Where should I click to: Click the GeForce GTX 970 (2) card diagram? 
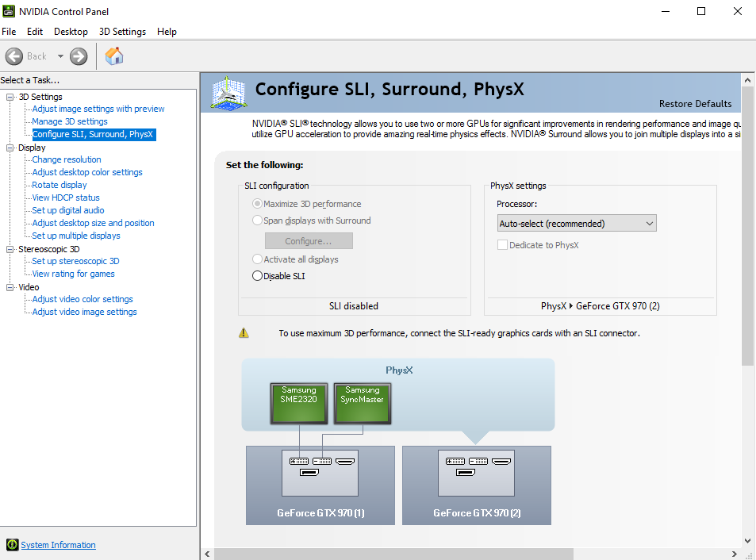(476, 485)
